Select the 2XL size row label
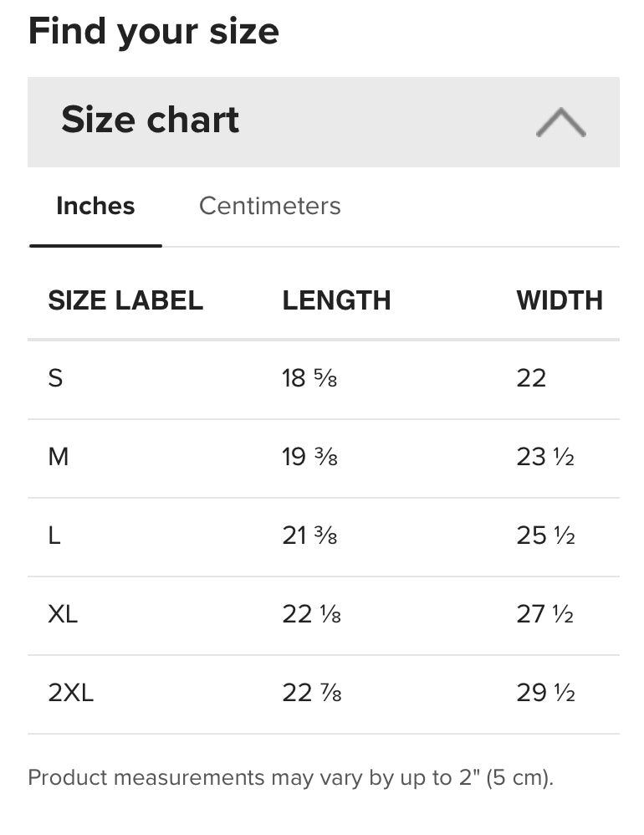 (71, 693)
